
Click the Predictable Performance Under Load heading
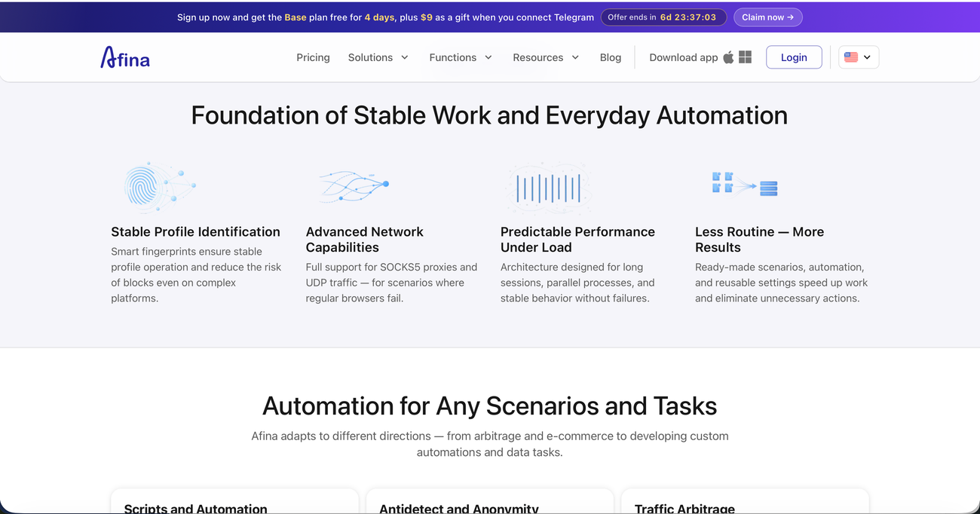[577, 240]
